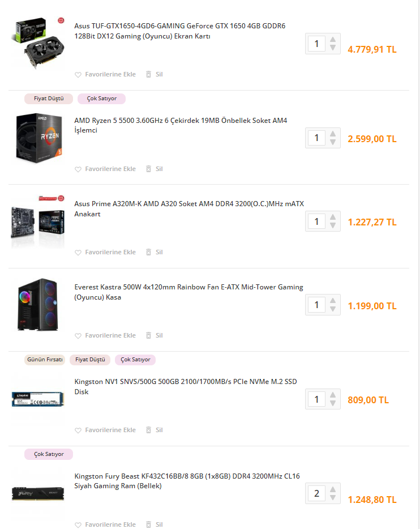
Task: Click trash icon for Asus GTX 1650 card
Action: tap(148, 74)
